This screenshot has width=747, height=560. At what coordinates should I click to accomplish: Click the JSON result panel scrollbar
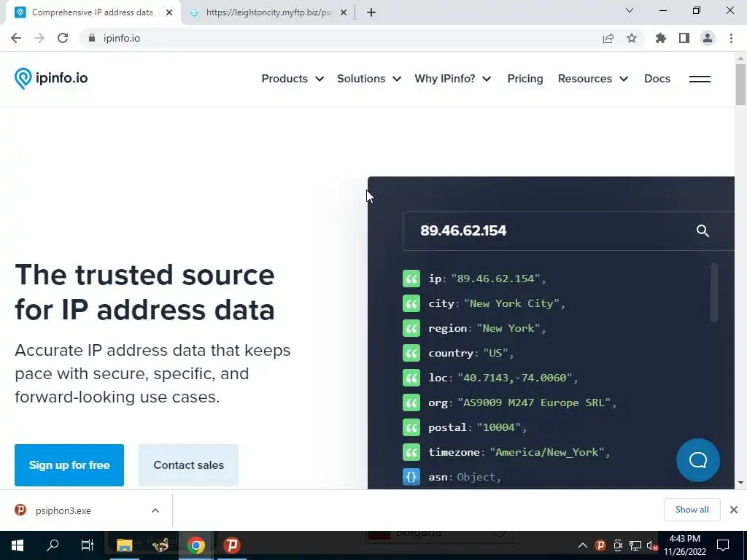713,292
